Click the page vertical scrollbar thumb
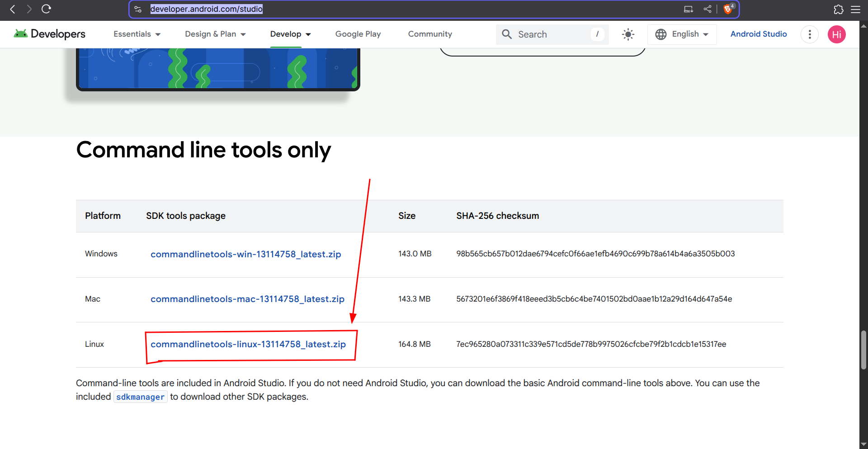This screenshot has width=868, height=449. pos(863,350)
